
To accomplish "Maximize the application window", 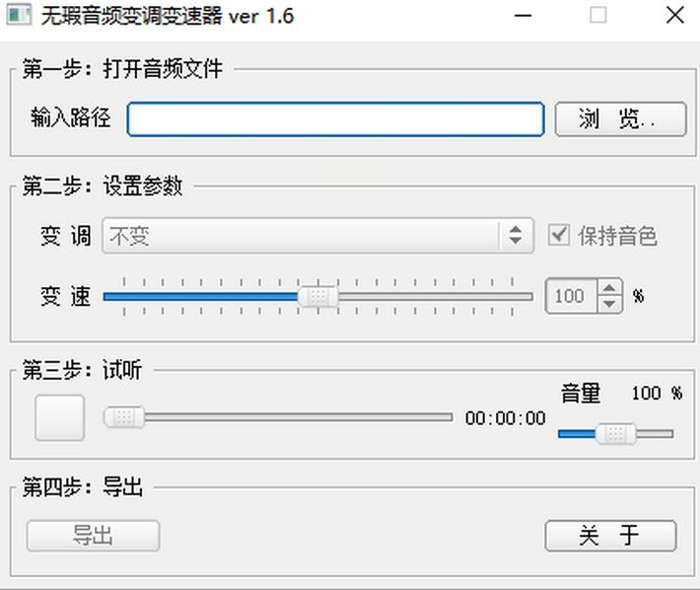I will pyautogui.click(x=598, y=17).
